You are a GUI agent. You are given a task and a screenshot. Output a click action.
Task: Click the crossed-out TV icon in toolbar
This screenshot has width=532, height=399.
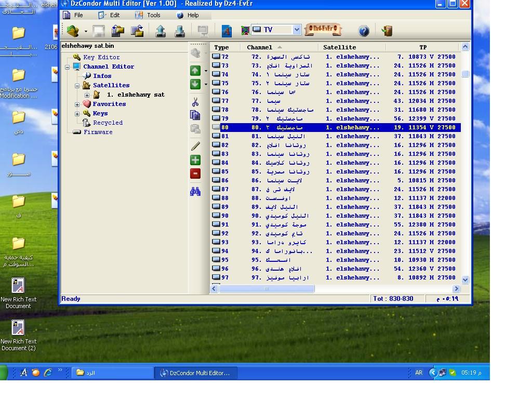245,31
